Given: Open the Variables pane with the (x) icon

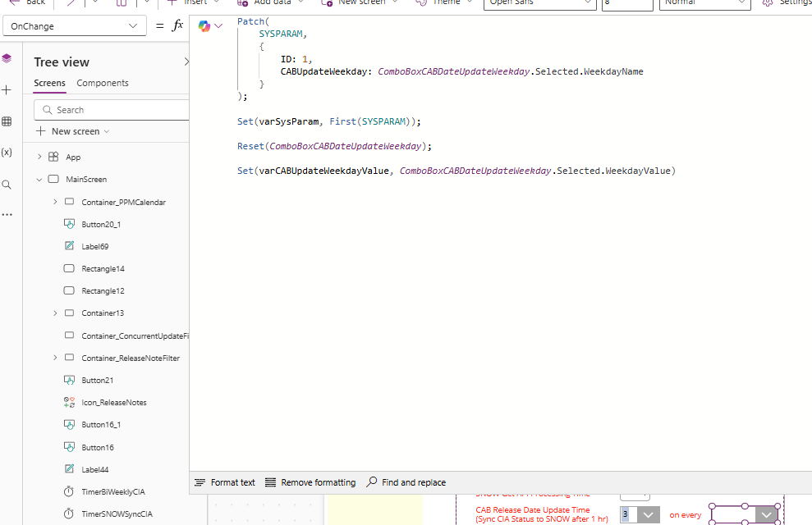Looking at the screenshot, I should pyautogui.click(x=7, y=153).
